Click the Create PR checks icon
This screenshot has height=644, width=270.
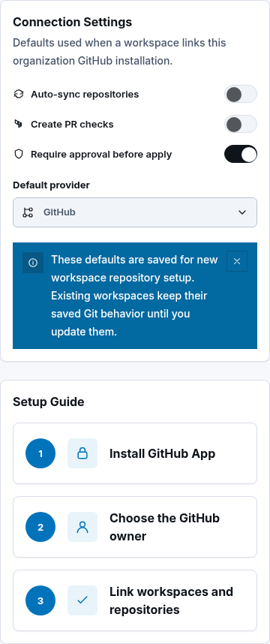click(19, 124)
